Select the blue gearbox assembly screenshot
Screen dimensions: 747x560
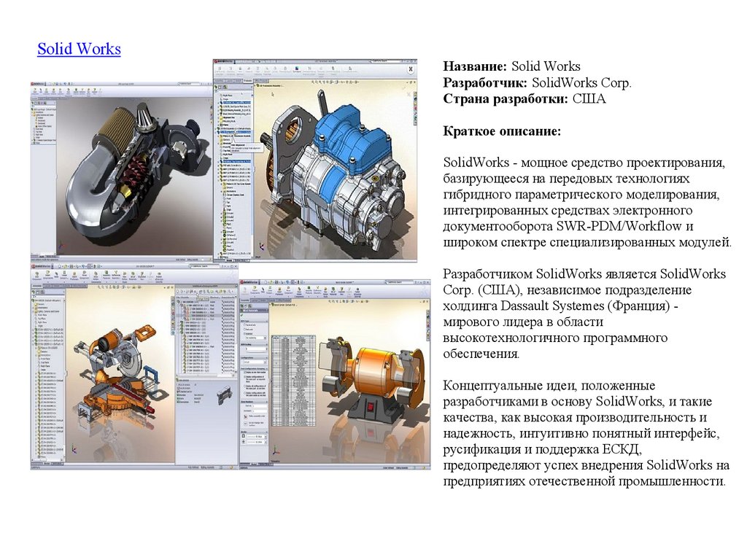315,160
